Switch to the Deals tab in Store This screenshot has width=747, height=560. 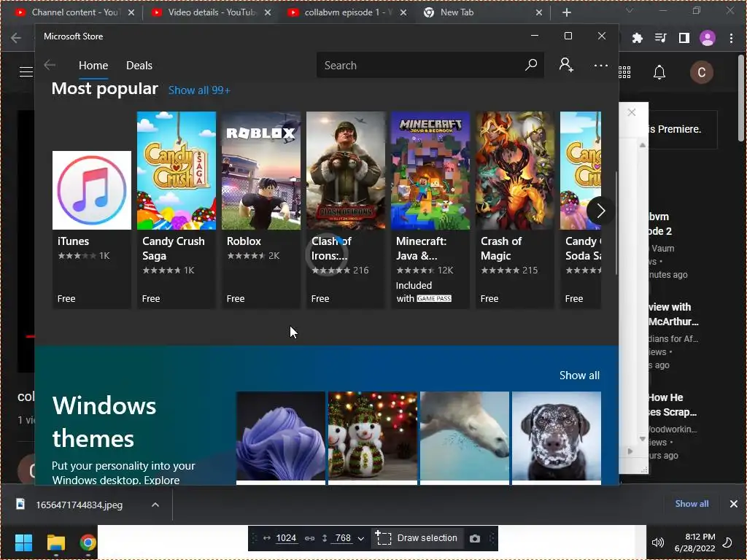click(x=139, y=66)
